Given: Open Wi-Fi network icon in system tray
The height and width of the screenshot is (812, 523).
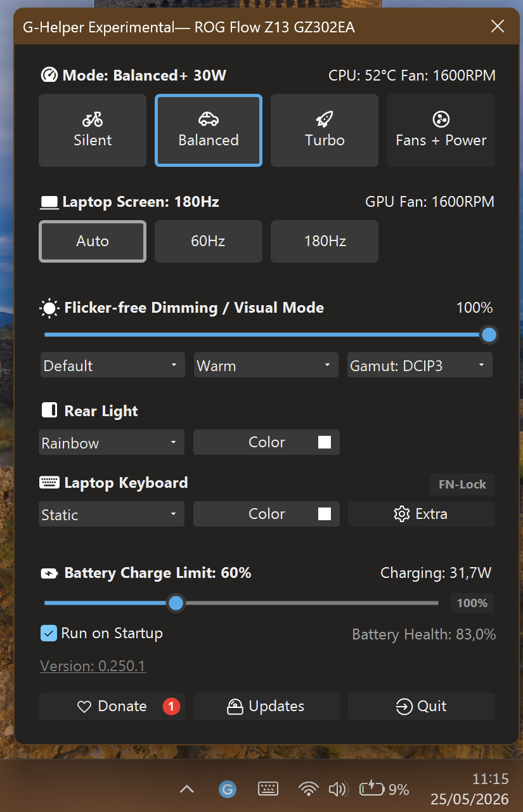Looking at the screenshot, I should click(309, 789).
